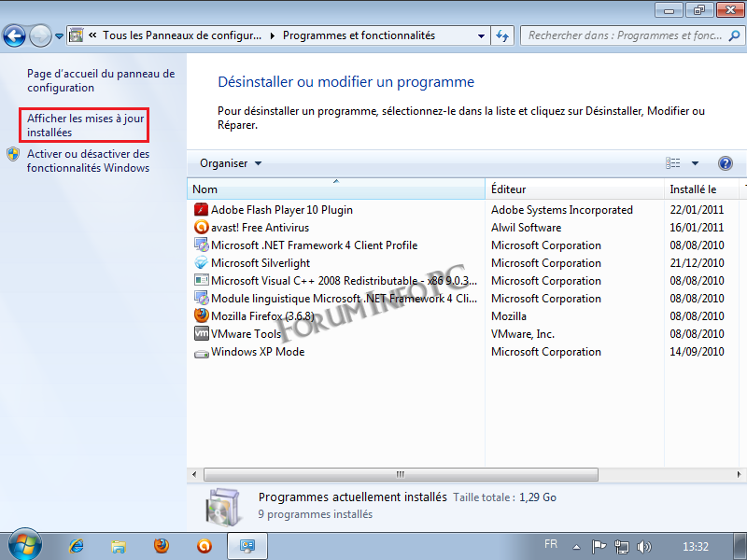The width and height of the screenshot is (747, 560).
Task: Click the .NET Framework 4 Client Profile icon
Action: point(202,245)
